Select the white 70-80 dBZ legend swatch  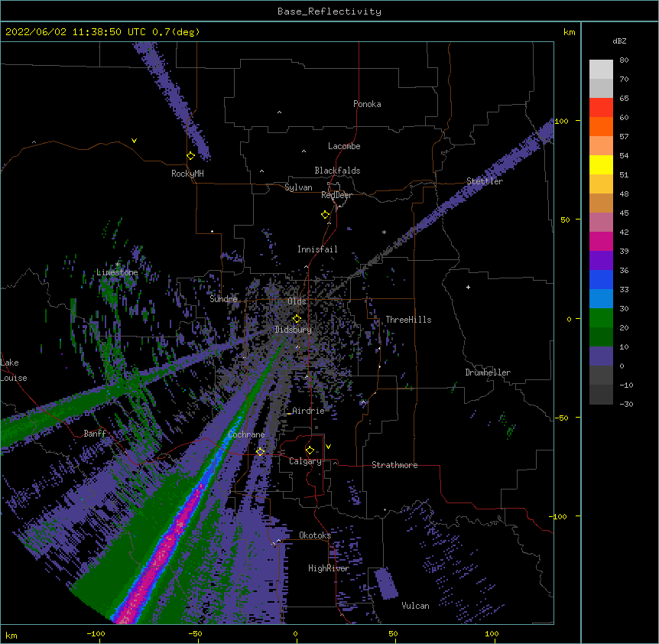pos(601,70)
